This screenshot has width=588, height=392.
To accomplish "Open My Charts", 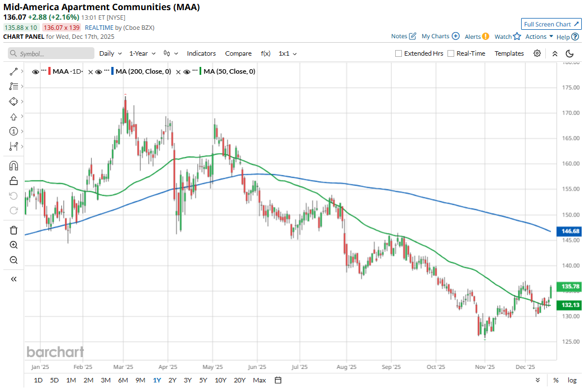I will (440, 36).
